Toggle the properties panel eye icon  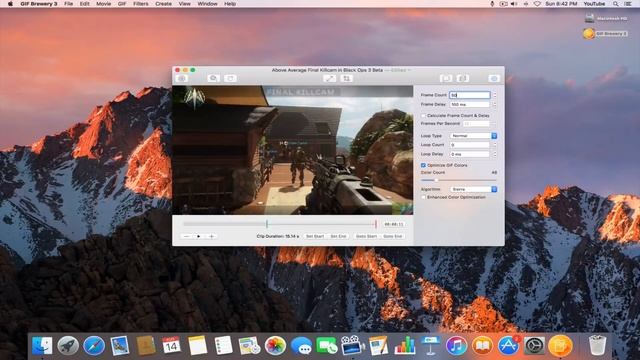(x=494, y=78)
